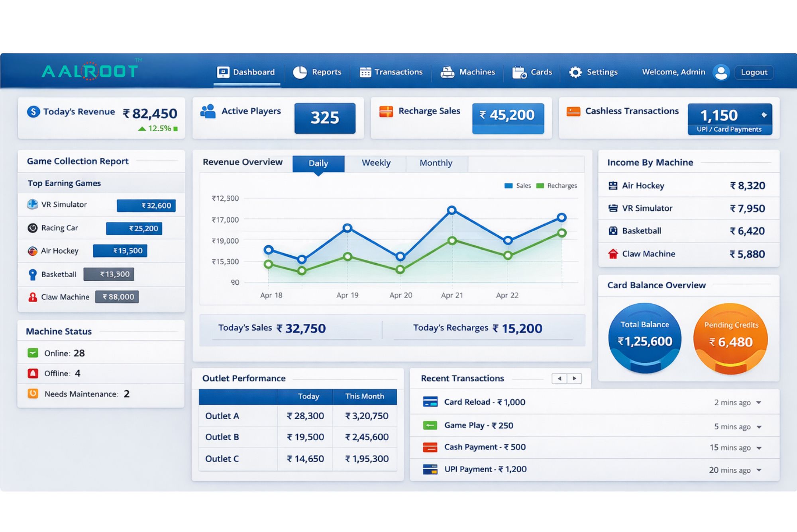
Task: Click the Settings gear icon
Action: [x=575, y=72]
